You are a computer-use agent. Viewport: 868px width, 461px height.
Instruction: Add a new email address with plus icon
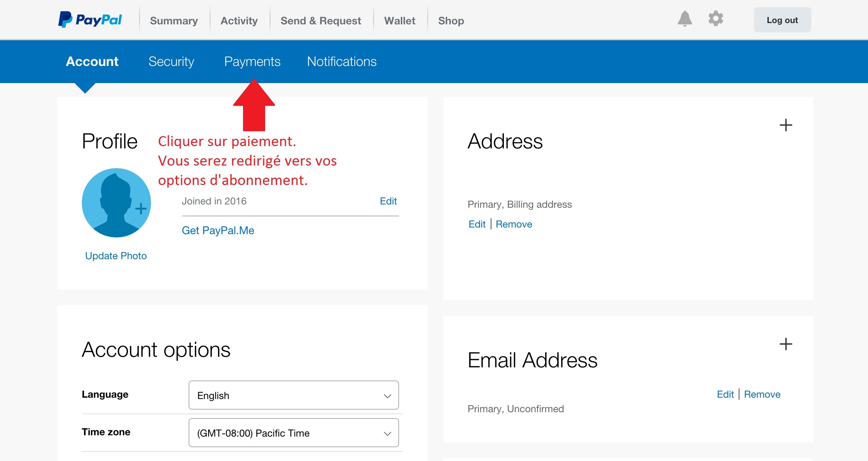pyautogui.click(x=786, y=344)
